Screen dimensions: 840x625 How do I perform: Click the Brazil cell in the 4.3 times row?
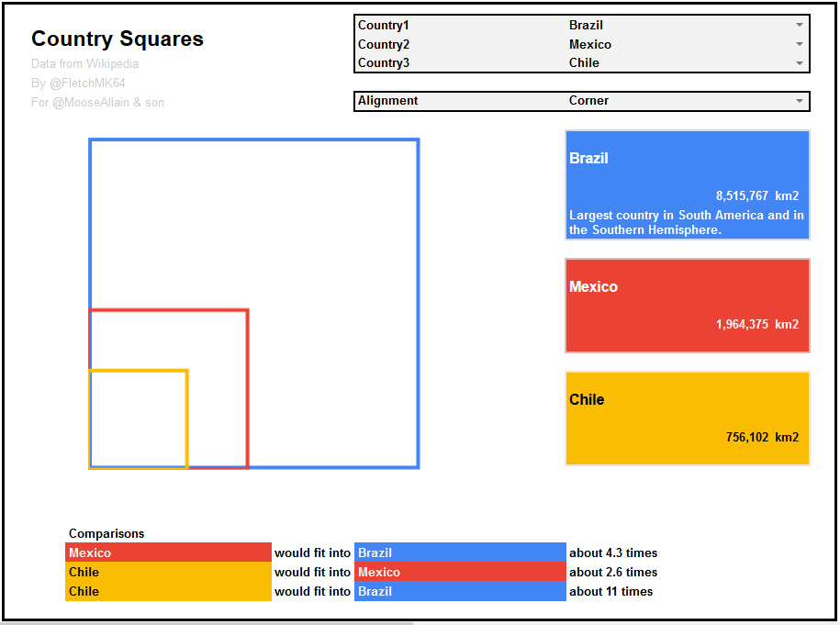(460, 552)
